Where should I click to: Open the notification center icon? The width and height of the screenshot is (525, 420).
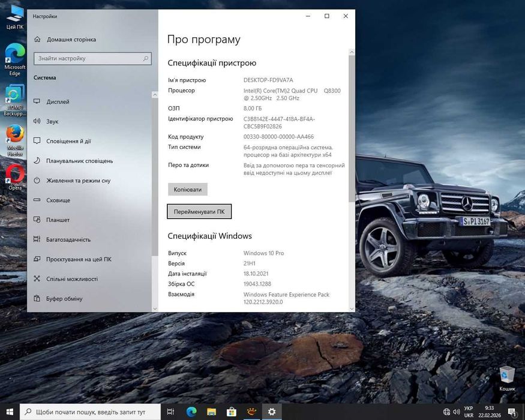512,412
